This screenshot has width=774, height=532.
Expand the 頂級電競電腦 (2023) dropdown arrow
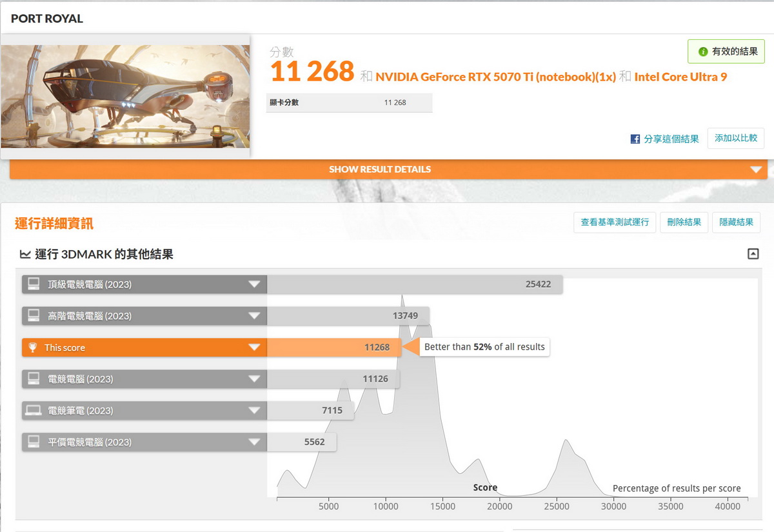pos(254,284)
